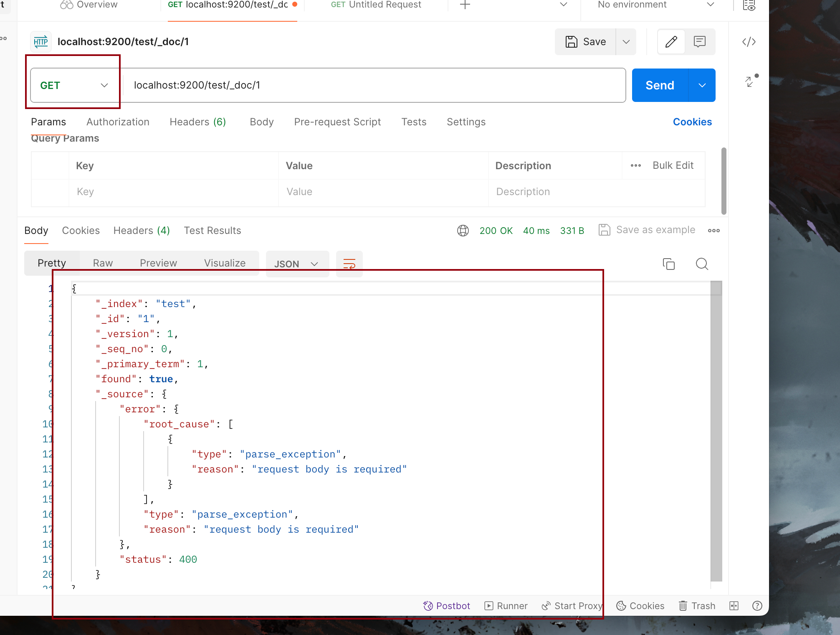Open the Cookies link under Send
Screen dimensions: 840x635
coord(692,122)
